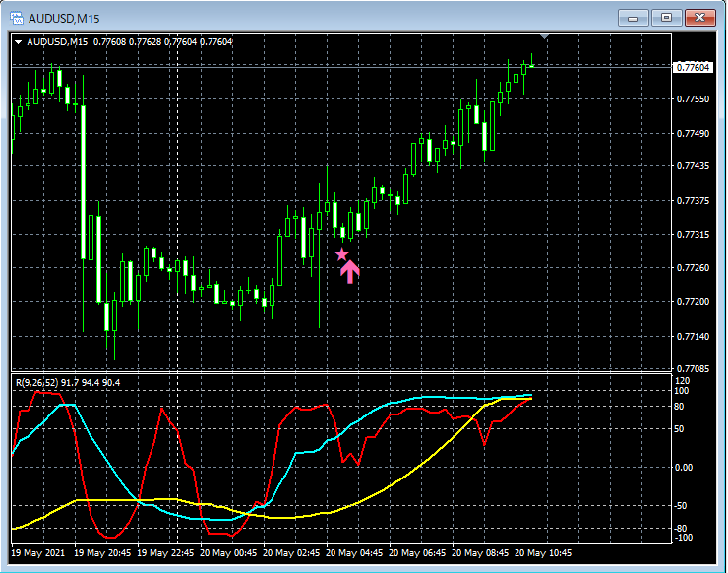Viewport: 728px width, 573px height.
Task: Click the 0.77200 price scale value
Action: (x=694, y=301)
